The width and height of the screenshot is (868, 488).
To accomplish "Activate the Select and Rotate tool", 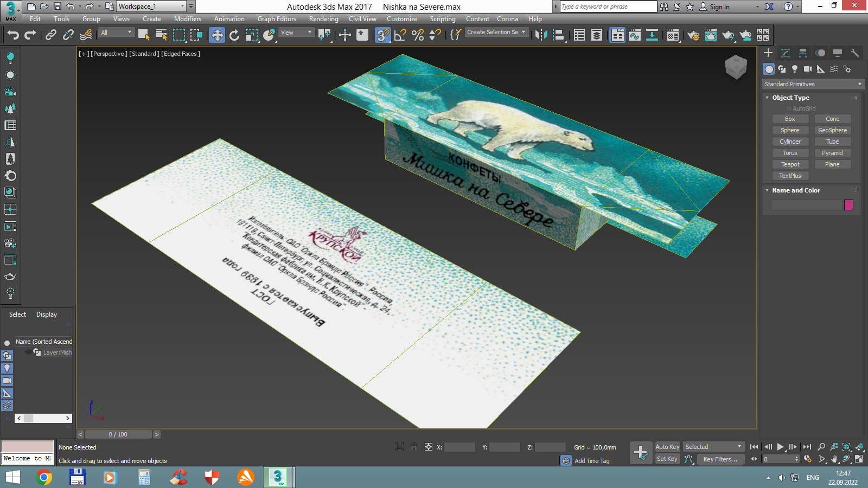I will click(x=234, y=35).
